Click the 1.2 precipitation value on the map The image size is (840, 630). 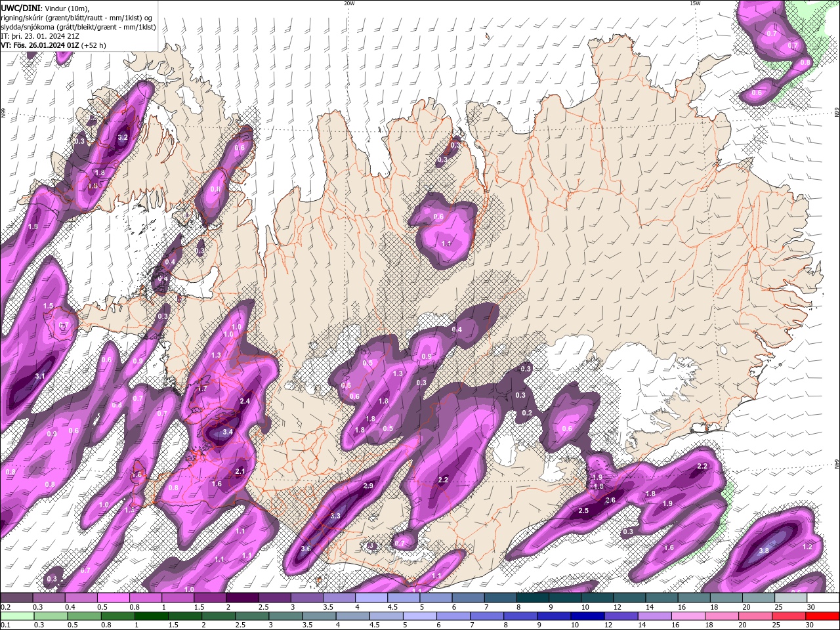(808, 547)
